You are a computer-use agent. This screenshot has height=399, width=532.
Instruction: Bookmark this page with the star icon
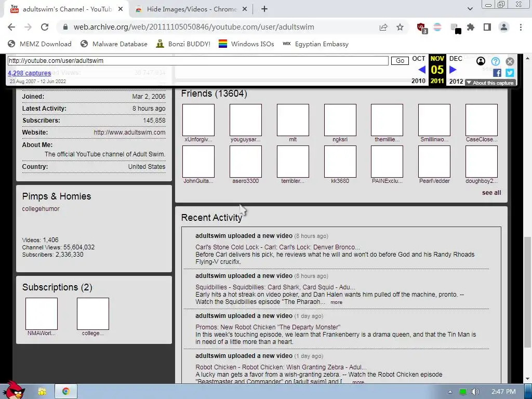click(400, 27)
